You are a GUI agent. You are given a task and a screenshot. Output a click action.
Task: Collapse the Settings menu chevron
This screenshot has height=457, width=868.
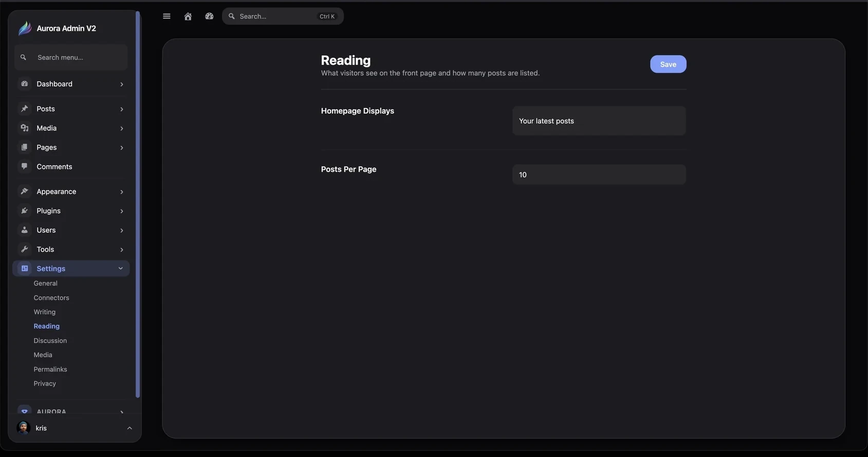tap(121, 269)
